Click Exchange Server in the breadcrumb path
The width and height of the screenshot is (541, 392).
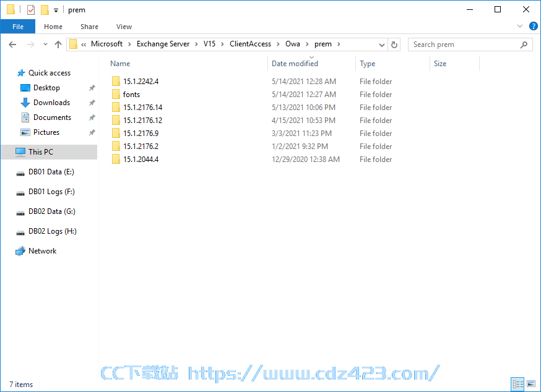pyautogui.click(x=163, y=44)
